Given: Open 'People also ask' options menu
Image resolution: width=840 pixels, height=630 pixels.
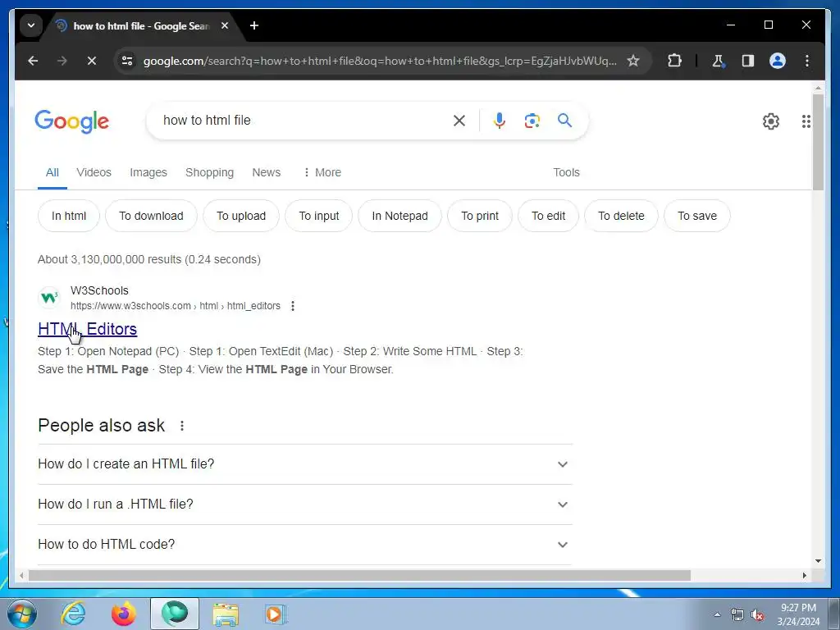Looking at the screenshot, I should coord(182,426).
